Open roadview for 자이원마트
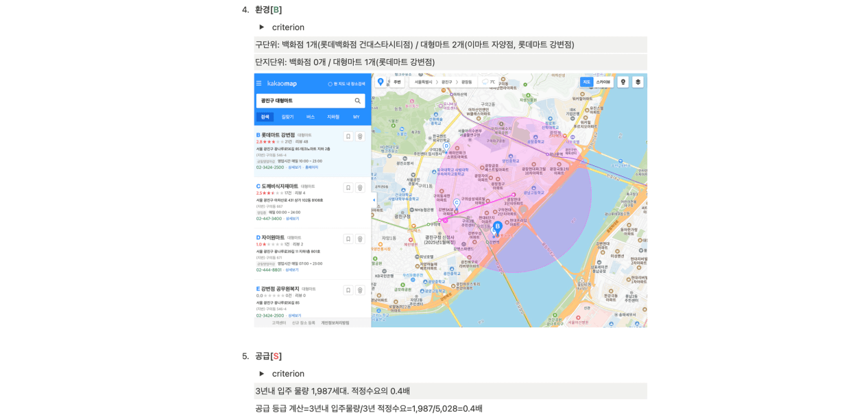 tap(360, 239)
